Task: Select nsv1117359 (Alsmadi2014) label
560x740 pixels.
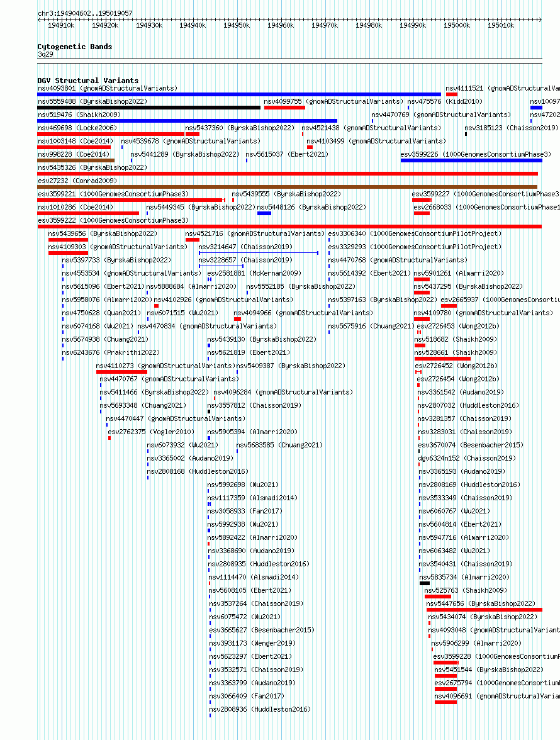Action: click(252, 498)
